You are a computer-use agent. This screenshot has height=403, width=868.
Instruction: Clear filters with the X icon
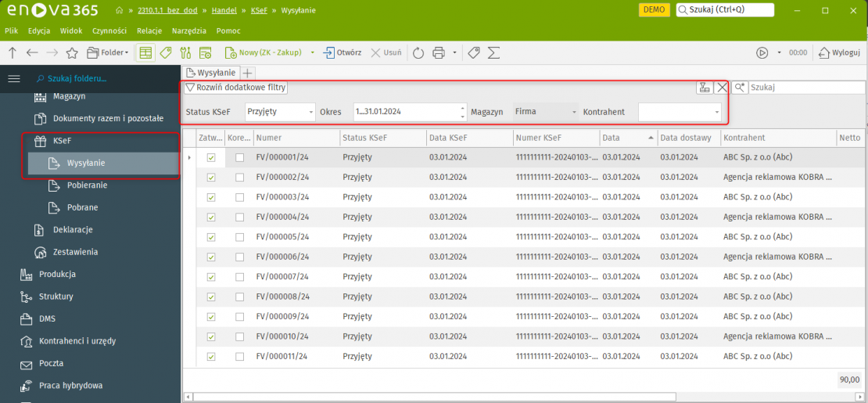[x=722, y=88]
